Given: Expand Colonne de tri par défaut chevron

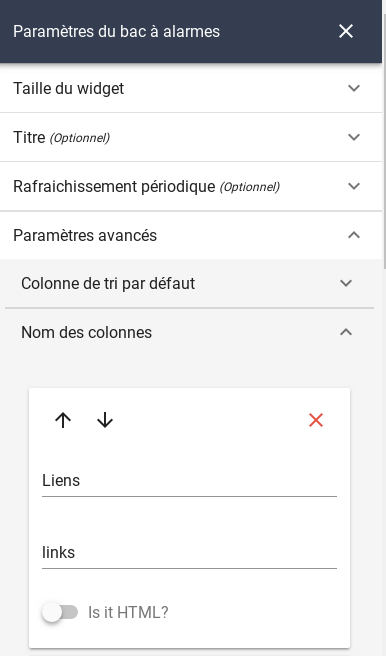Looking at the screenshot, I should tap(346, 283).
